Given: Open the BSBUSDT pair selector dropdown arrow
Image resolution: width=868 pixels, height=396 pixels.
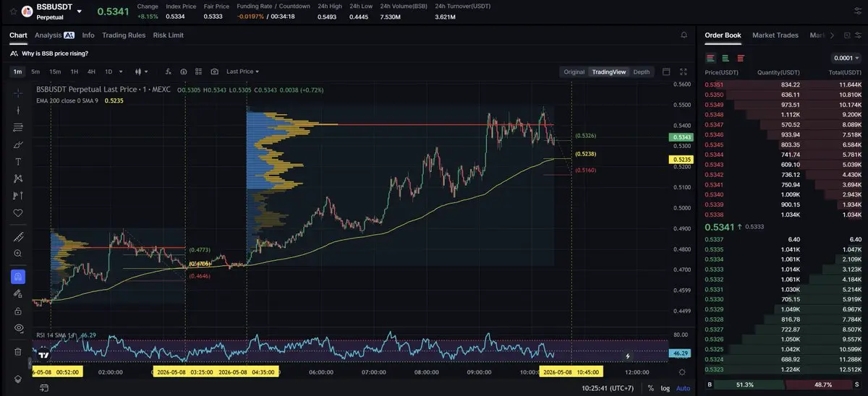Looking at the screenshot, I should (x=79, y=12).
